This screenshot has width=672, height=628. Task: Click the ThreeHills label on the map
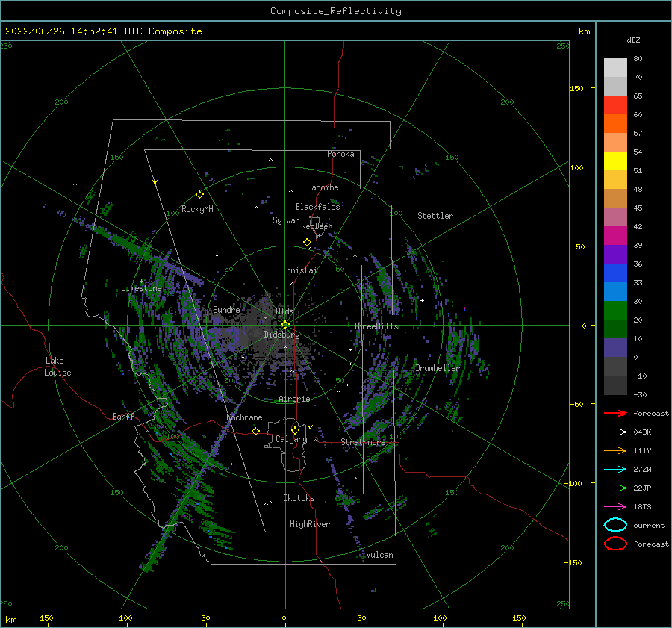coord(376,326)
